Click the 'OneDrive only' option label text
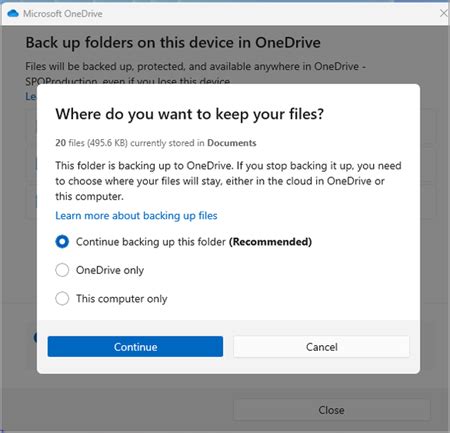Viewport: 450px width, 433px height. (x=110, y=270)
